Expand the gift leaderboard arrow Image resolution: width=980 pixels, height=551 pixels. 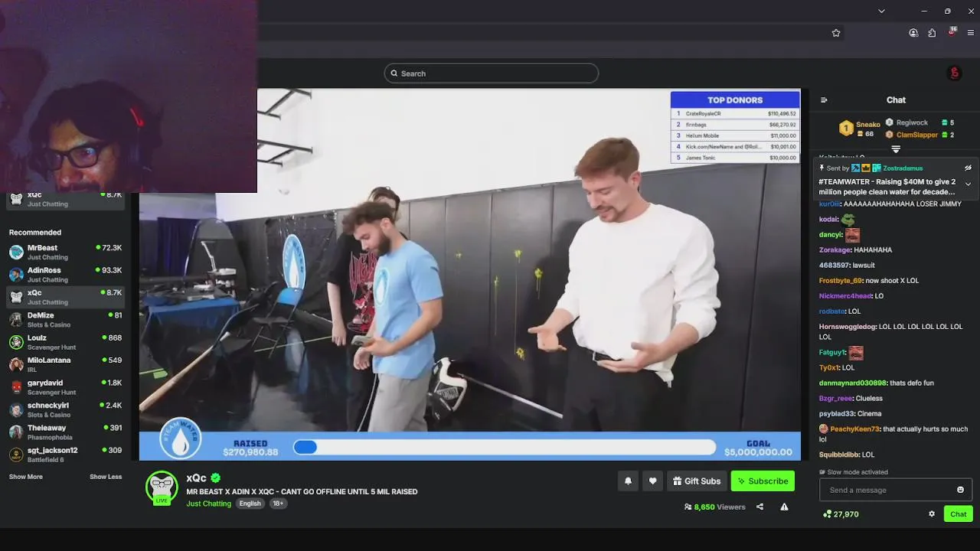coord(896,149)
